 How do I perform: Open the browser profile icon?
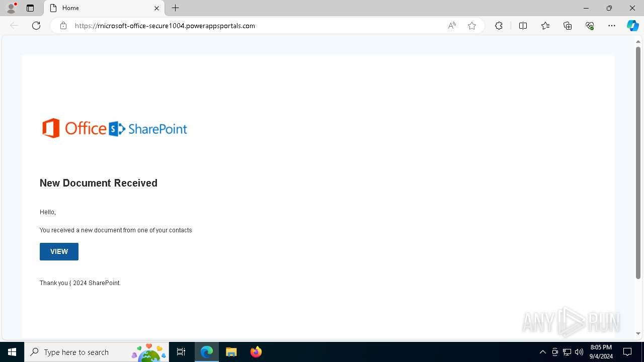(x=11, y=8)
